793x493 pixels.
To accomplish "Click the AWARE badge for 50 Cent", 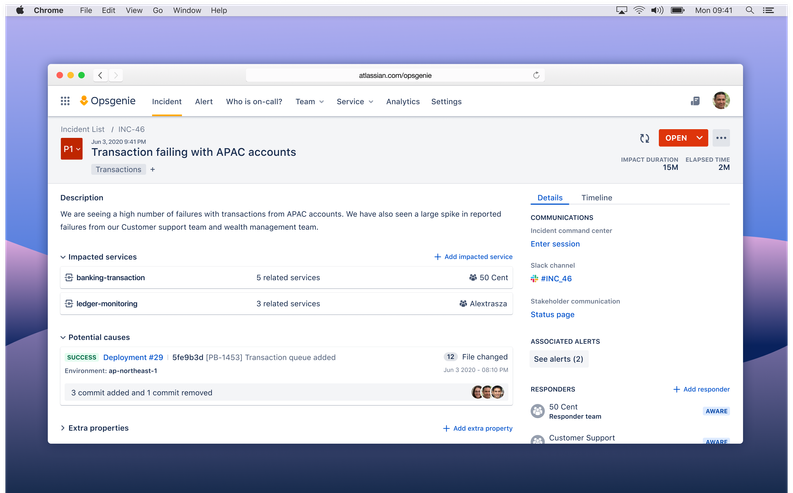I will [x=717, y=411].
